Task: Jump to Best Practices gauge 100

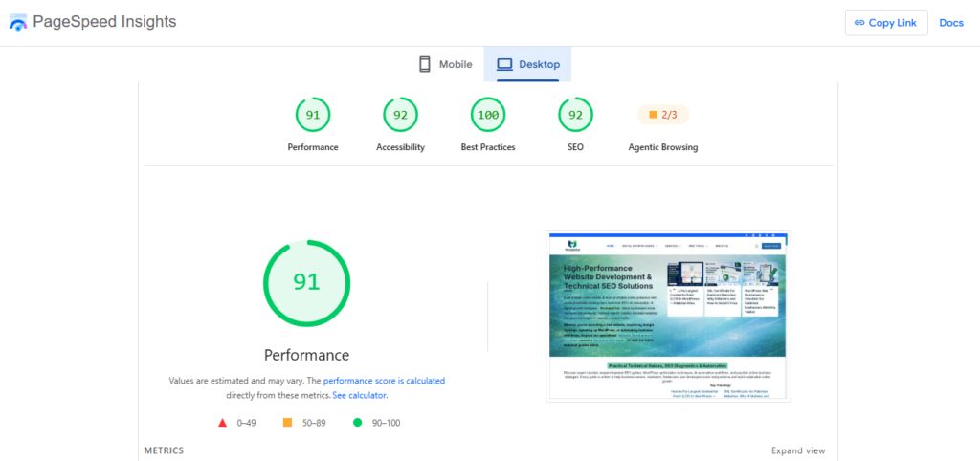Action: click(488, 115)
